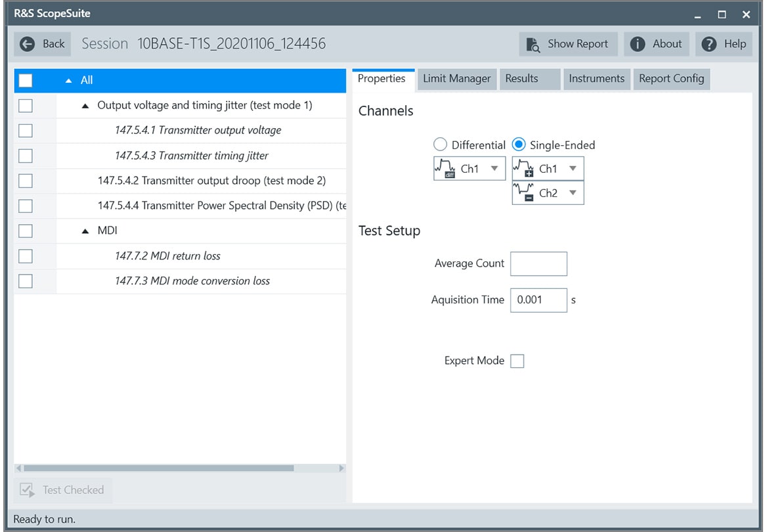Click the Help button text
Image resolution: width=767 pixels, height=532 pixels.
tap(735, 44)
